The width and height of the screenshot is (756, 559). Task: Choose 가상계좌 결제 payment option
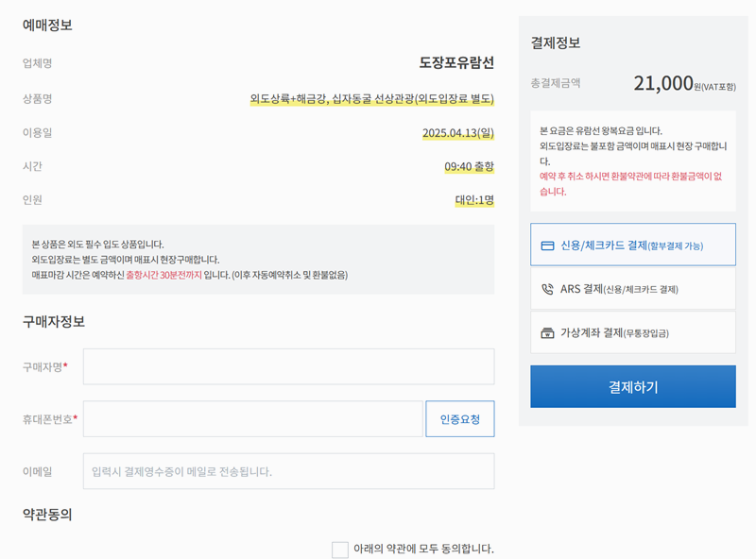[633, 332]
